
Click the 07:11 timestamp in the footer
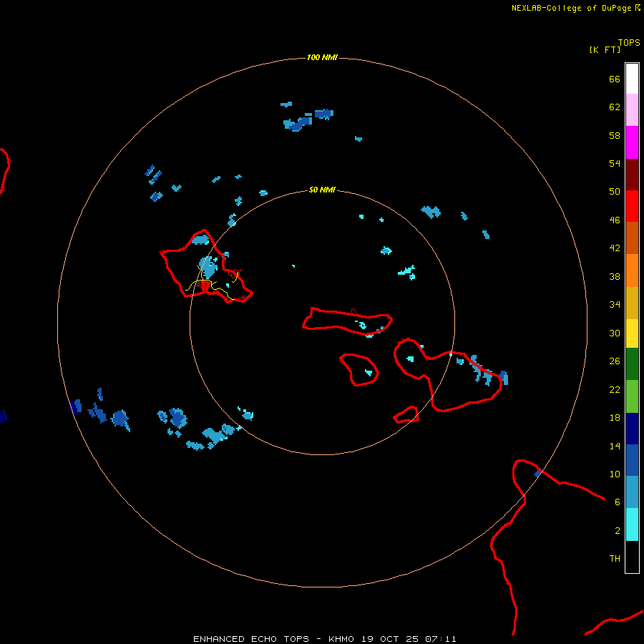[441, 639]
